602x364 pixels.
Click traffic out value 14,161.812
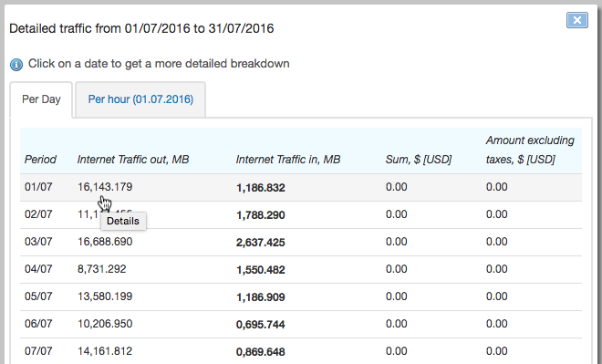(105, 351)
